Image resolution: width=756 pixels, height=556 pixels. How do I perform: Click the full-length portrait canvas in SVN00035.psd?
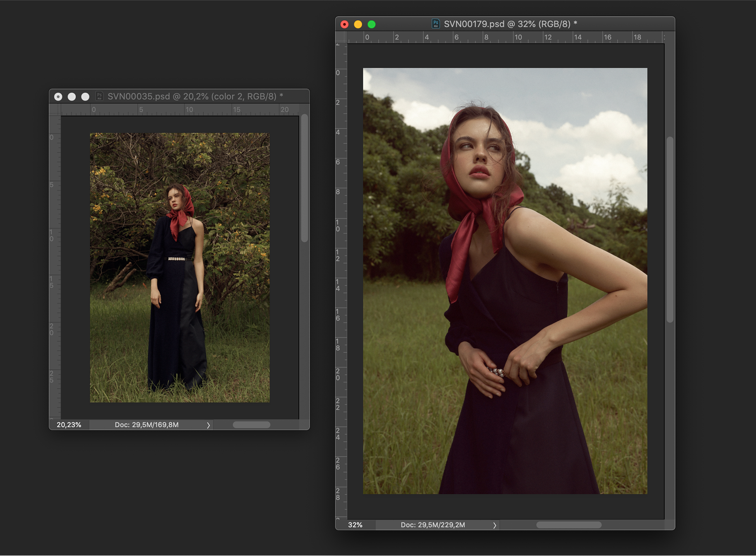pyautogui.click(x=180, y=268)
